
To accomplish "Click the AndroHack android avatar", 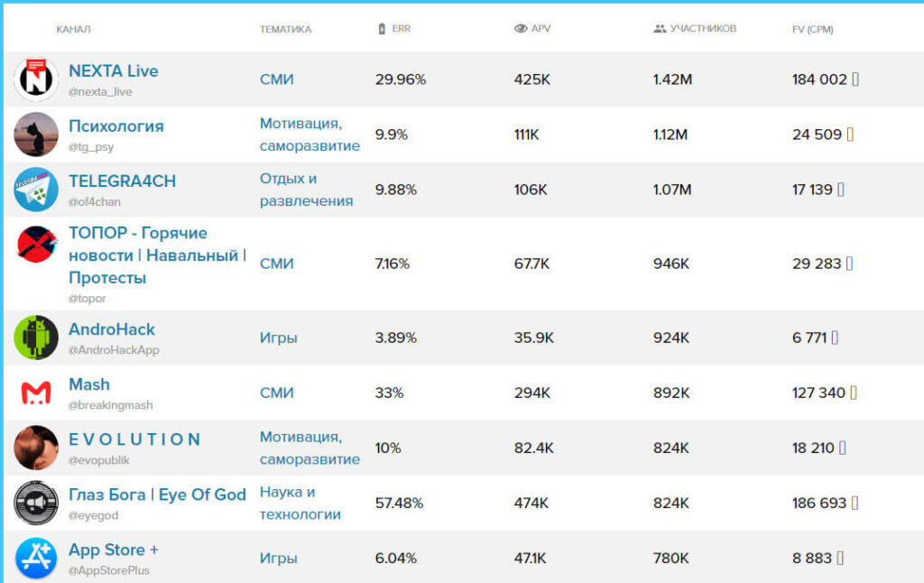I will click(x=36, y=338).
